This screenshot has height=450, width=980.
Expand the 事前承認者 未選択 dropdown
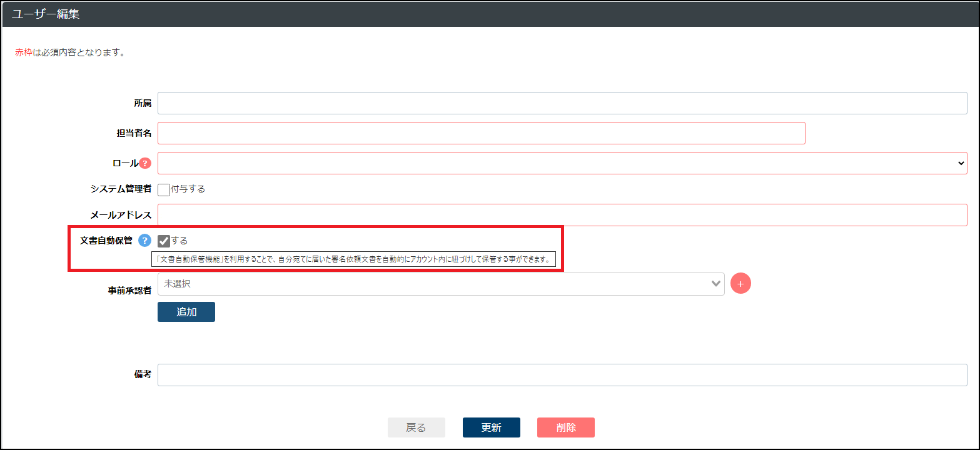(440, 284)
